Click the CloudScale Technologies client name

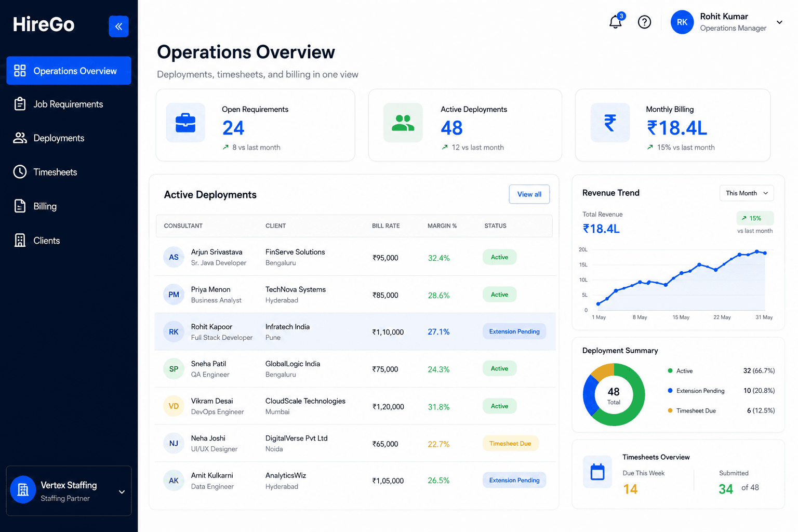tap(305, 401)
